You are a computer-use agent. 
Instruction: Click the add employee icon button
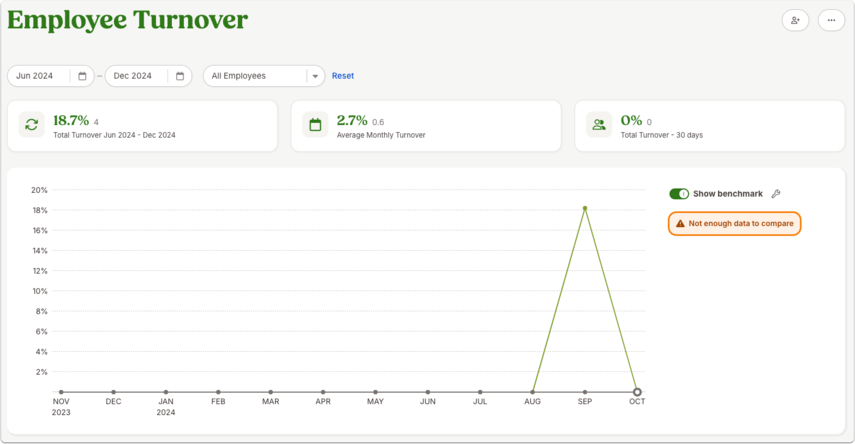795,21
